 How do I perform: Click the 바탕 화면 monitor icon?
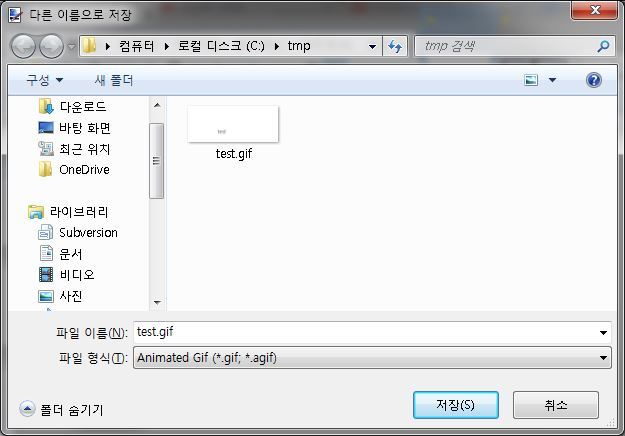pyautogui.click(x=46, y=128)
